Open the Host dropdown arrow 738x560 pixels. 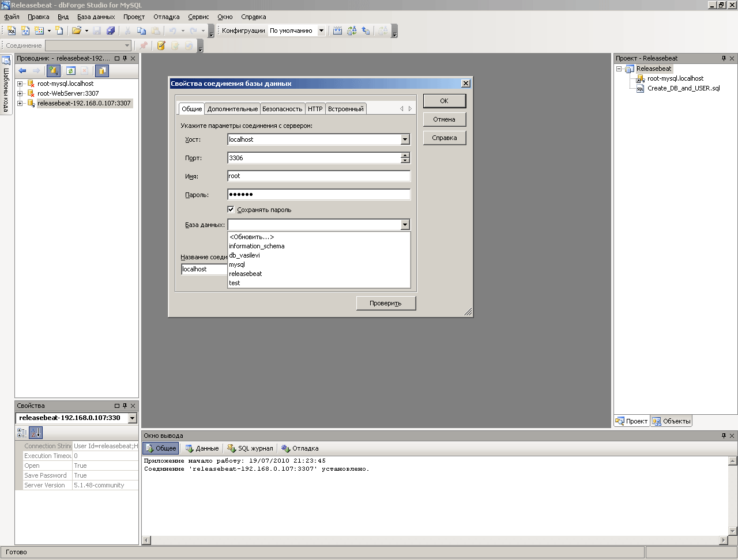(x=405, y=139)
